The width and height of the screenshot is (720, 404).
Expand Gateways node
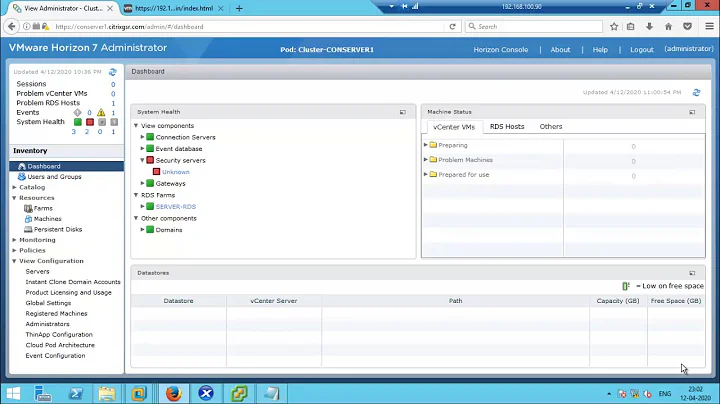click(142, 183)
